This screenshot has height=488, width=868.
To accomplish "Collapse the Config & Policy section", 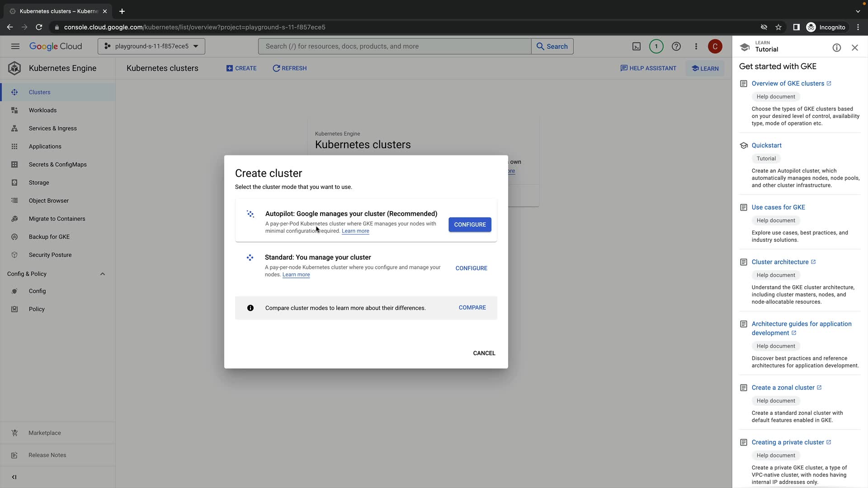I will click(102, 274).
